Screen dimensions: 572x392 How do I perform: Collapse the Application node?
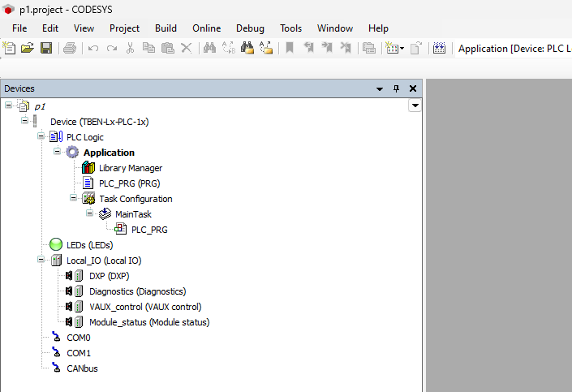pos(57,151)
